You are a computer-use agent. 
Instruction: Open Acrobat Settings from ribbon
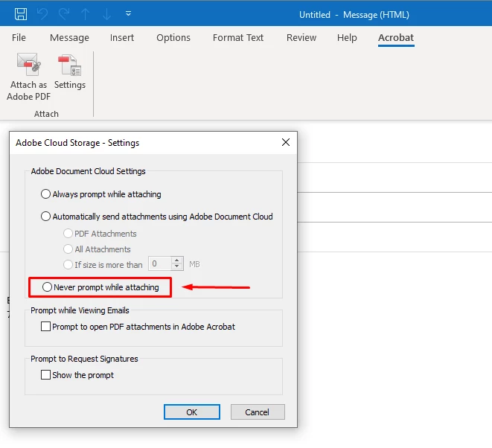pyautogui.click(x=70, y=71)
